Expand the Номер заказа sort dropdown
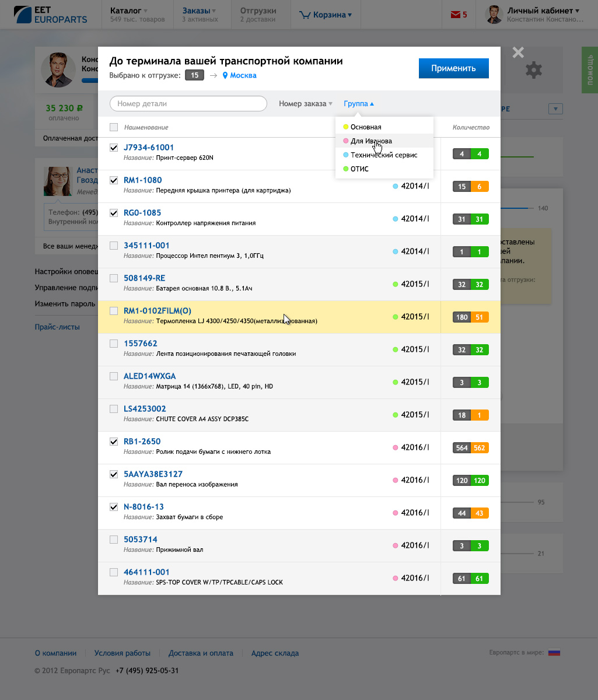The height and width of the screenshot is (700, 598). click(x=305, y=104)
